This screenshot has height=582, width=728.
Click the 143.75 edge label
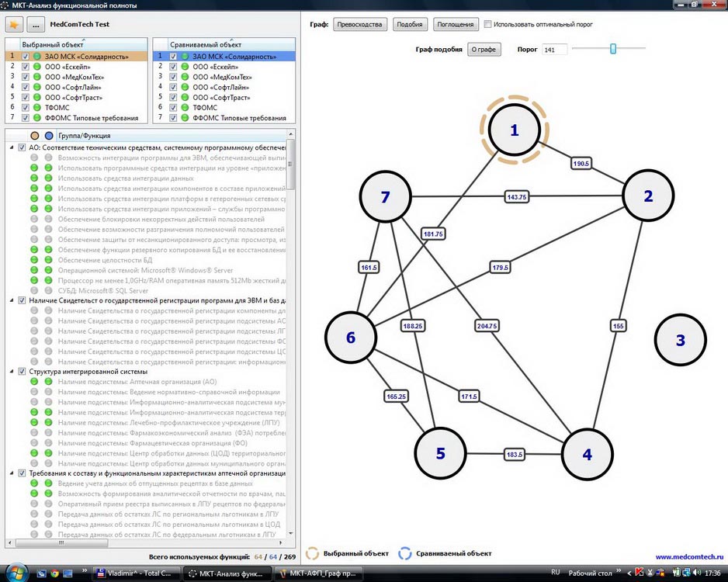coord(517,197)
